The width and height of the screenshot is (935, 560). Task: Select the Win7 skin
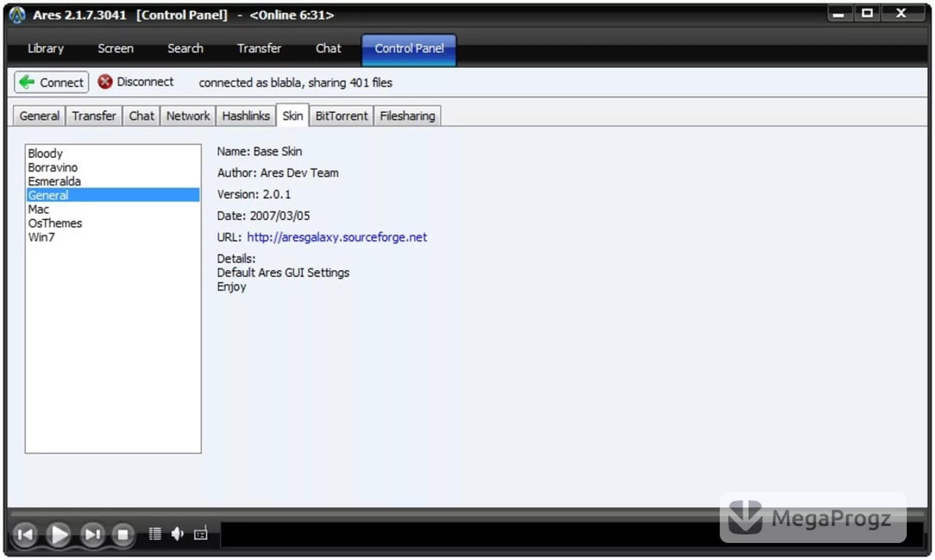pyautogui.click(x=113, y=237)
